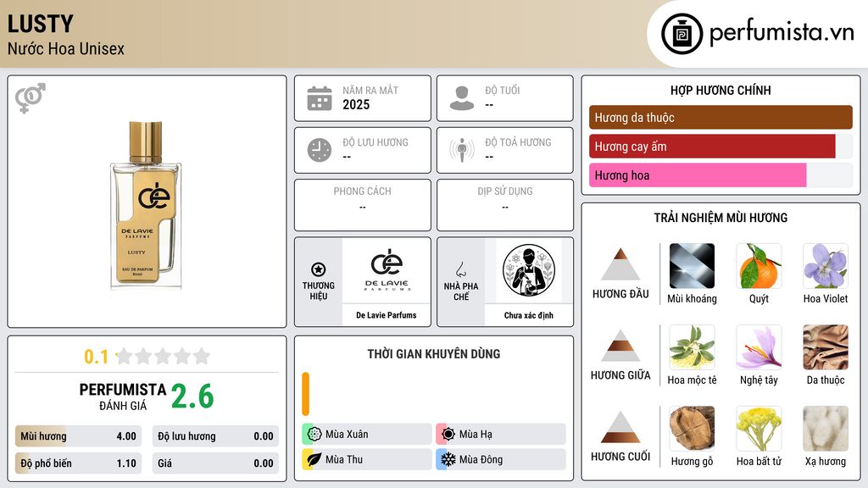Click the perfumista.vn perfume bottle logo

point(682,34)
